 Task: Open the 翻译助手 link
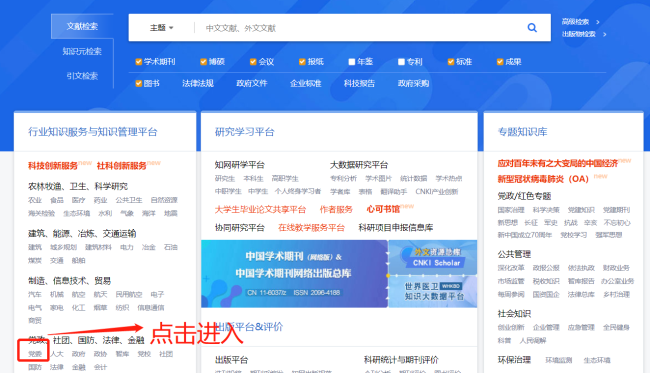pos(393,191)
